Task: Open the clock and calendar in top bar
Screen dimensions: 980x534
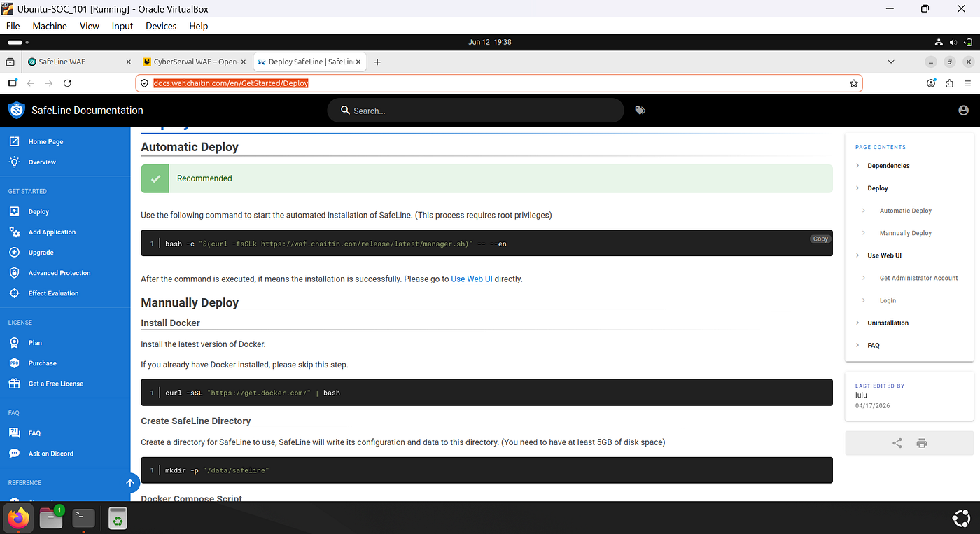Action: (490, 42)
